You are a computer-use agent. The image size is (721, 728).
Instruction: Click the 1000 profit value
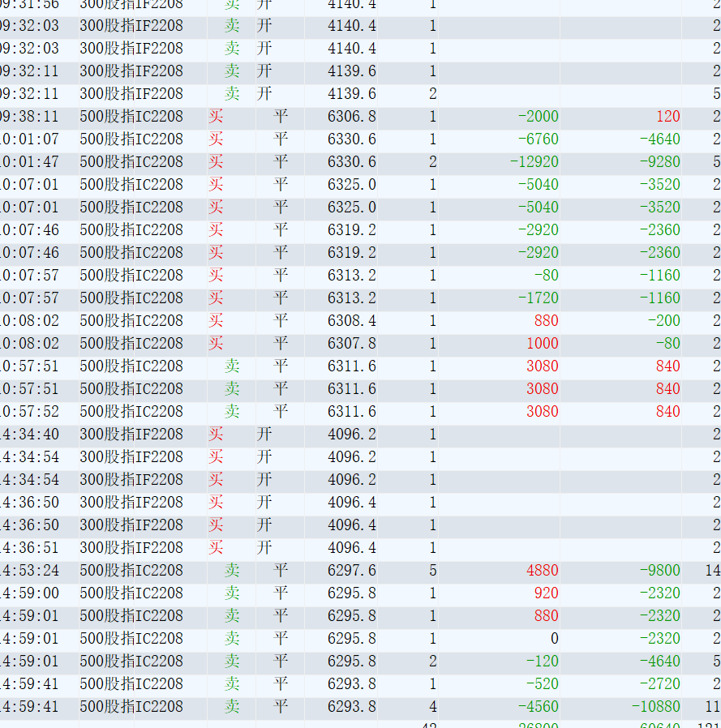(542, 344)
